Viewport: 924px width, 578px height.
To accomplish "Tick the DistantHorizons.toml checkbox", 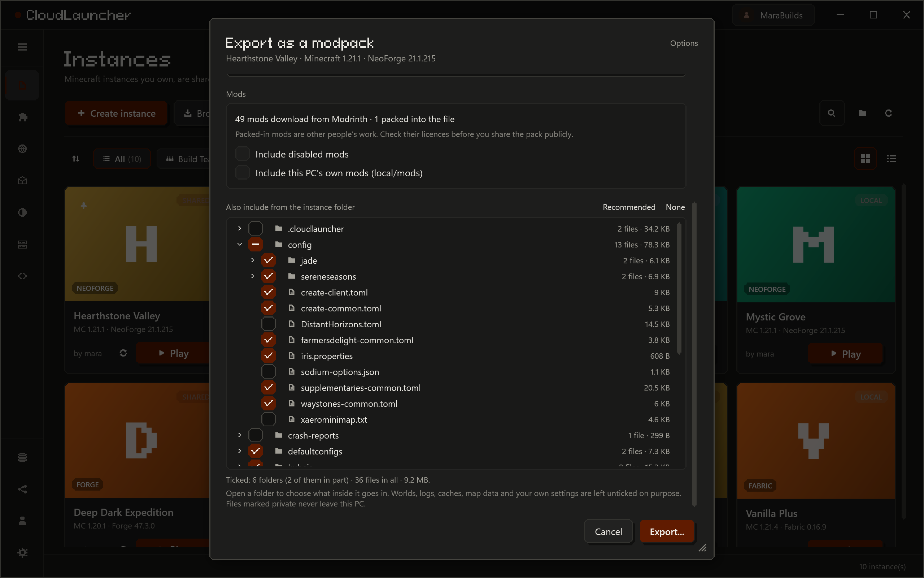I will 269,324.
